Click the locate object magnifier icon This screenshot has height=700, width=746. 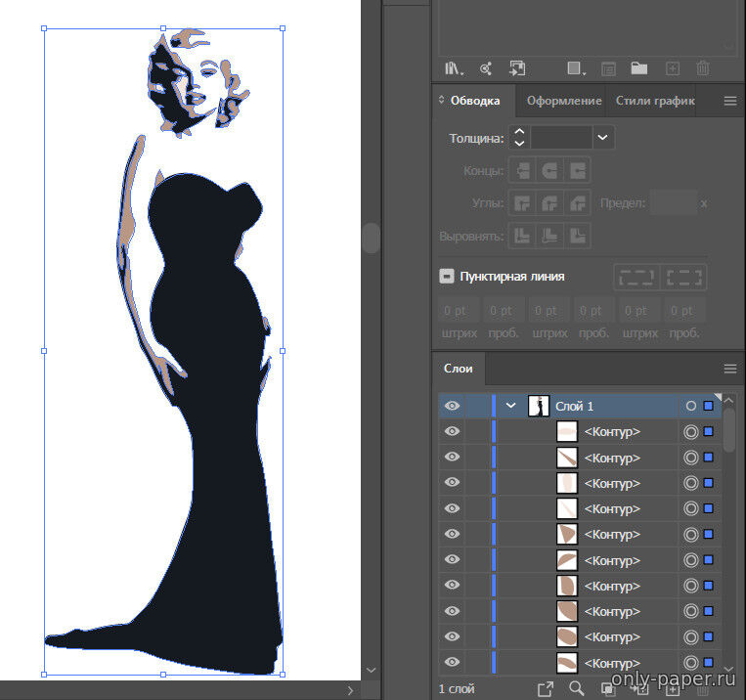click(576, 689)
